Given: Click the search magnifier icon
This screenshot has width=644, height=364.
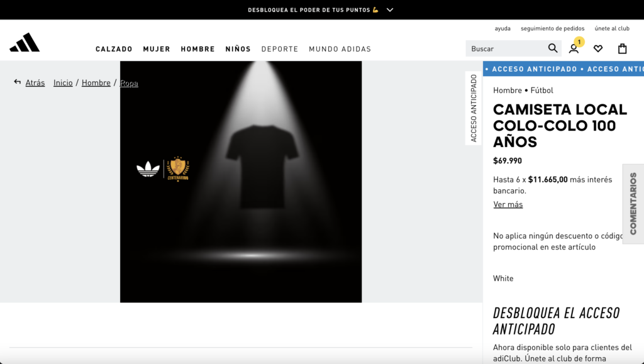Looking at the screenshot, I should coord(552,48).
